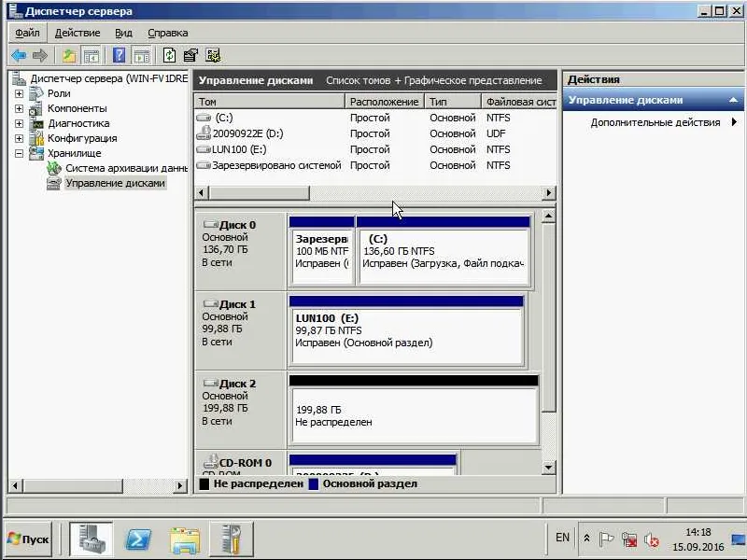This screenshot has height=560, width=747.
Task: Click the Back arrow toolbar icon
Action: tap(19, 56)
